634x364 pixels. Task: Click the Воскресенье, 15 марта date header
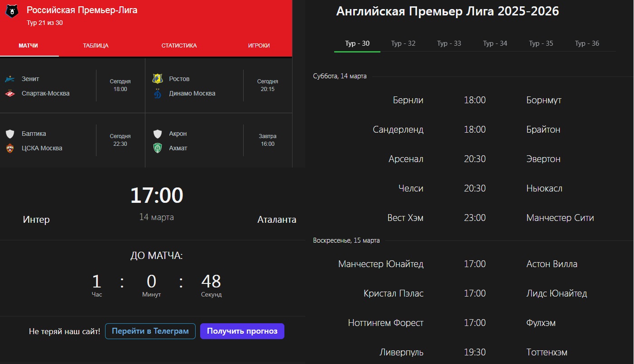tap(346, 240)
